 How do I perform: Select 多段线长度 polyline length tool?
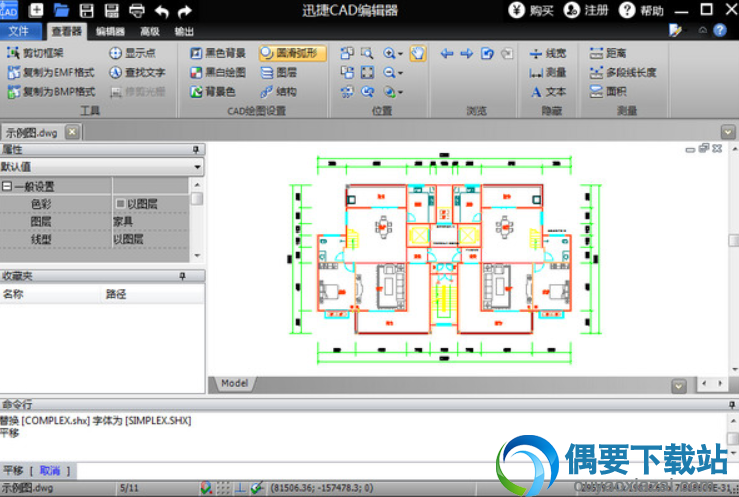click(x=623, y=73)
